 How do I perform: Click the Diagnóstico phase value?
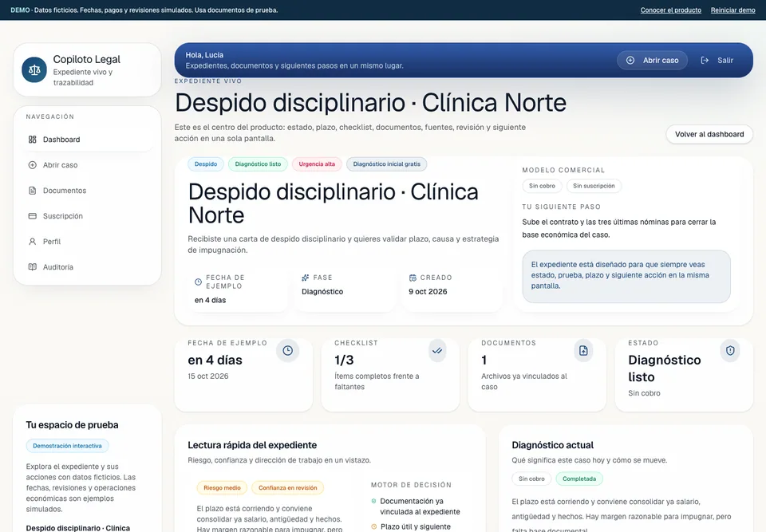322,292
